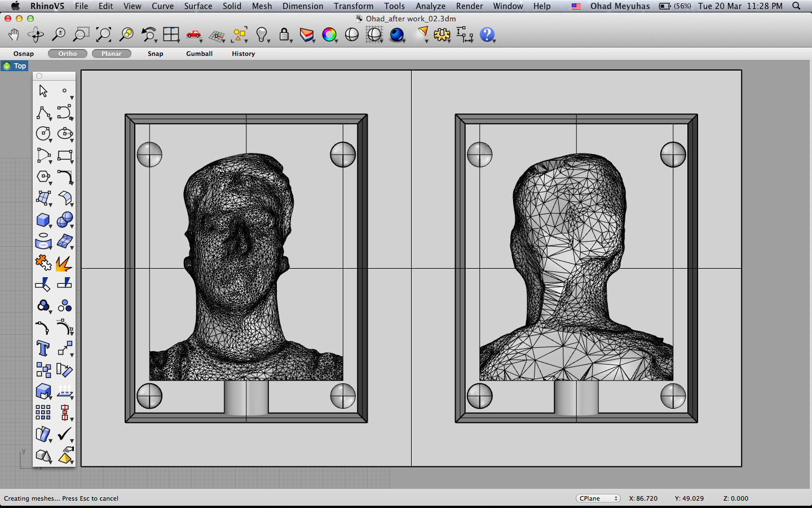
Task: Disable the Planar toggle
Action: coord(112,54)
